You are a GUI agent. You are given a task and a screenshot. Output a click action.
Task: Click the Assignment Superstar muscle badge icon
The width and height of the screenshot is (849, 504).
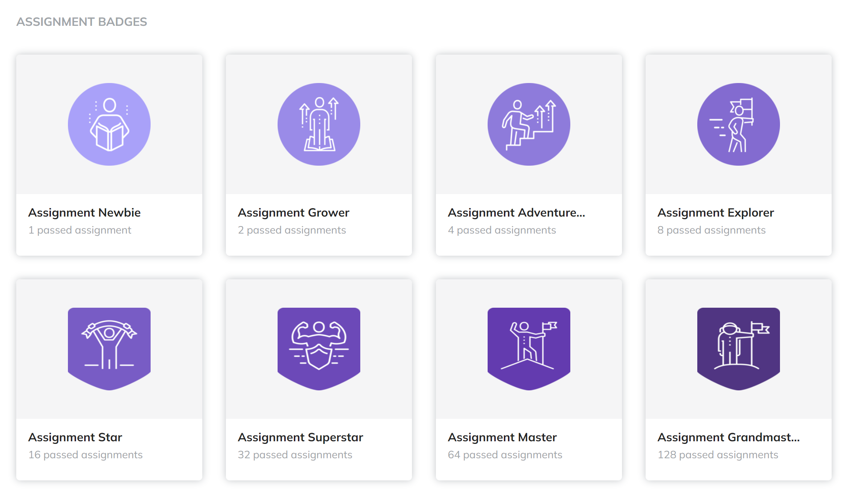point(319,348)
